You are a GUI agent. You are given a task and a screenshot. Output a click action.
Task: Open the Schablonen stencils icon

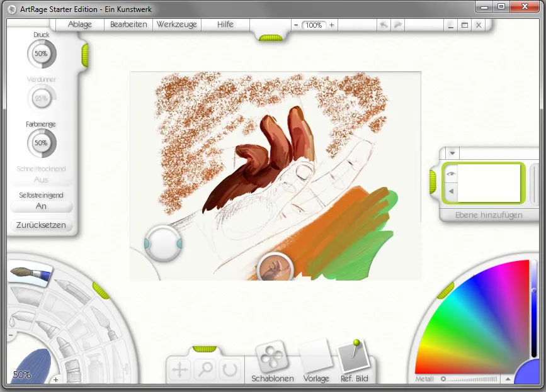[x=272, y=357]
